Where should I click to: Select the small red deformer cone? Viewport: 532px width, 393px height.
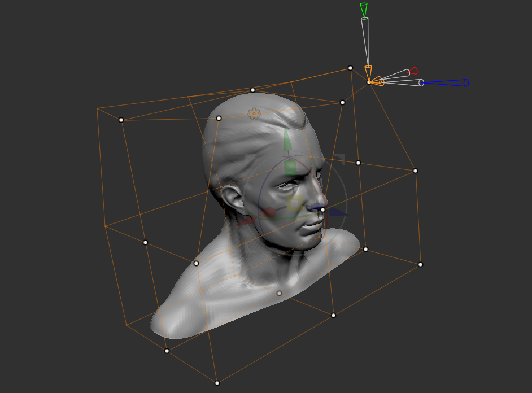click(413, 71)
